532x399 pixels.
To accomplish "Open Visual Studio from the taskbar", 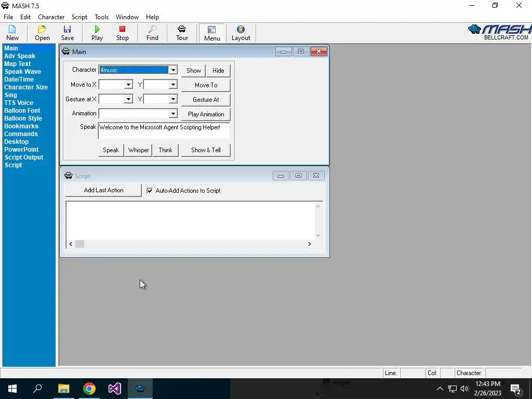I will tap(115, 389).
